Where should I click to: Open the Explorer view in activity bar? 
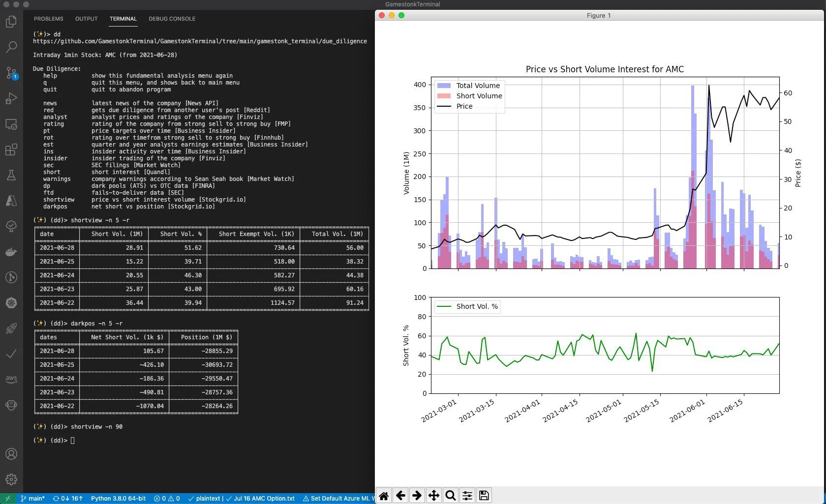11,22
